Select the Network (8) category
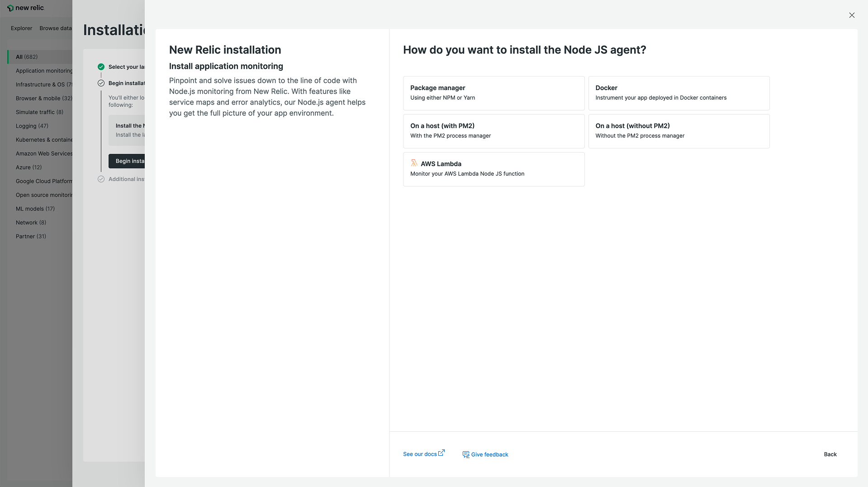The image size is (868, 487). (x=31, y=222)
